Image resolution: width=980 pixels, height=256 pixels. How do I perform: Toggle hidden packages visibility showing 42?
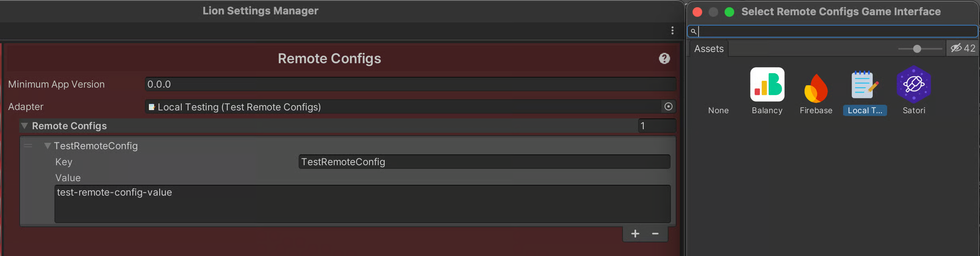coord(963,48)
